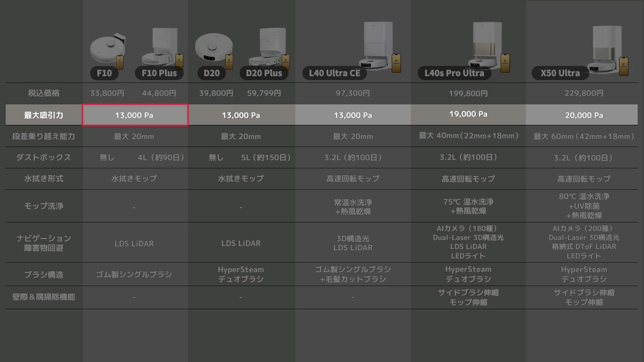Click the "44,800円" price

tap(159, 93)
